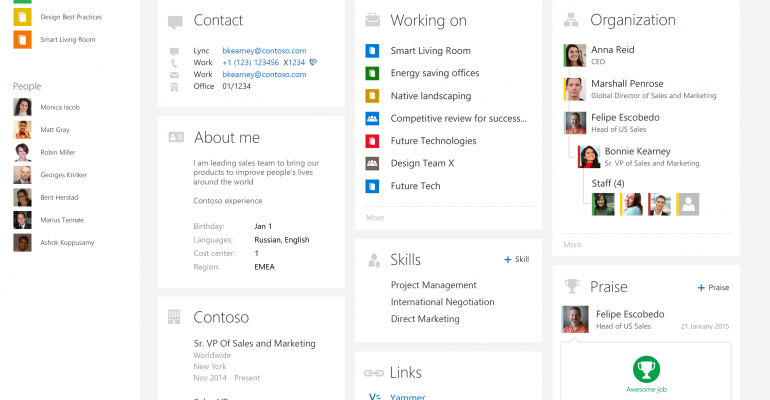Viewport: 770px width, 400px height.
Task: Select Sr. VP Of Sales and Marketing title
Action: 254,344
